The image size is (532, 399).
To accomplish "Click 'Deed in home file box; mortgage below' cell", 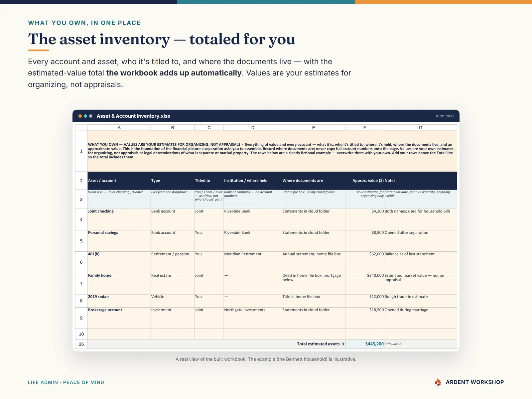I will pos(314,284).
